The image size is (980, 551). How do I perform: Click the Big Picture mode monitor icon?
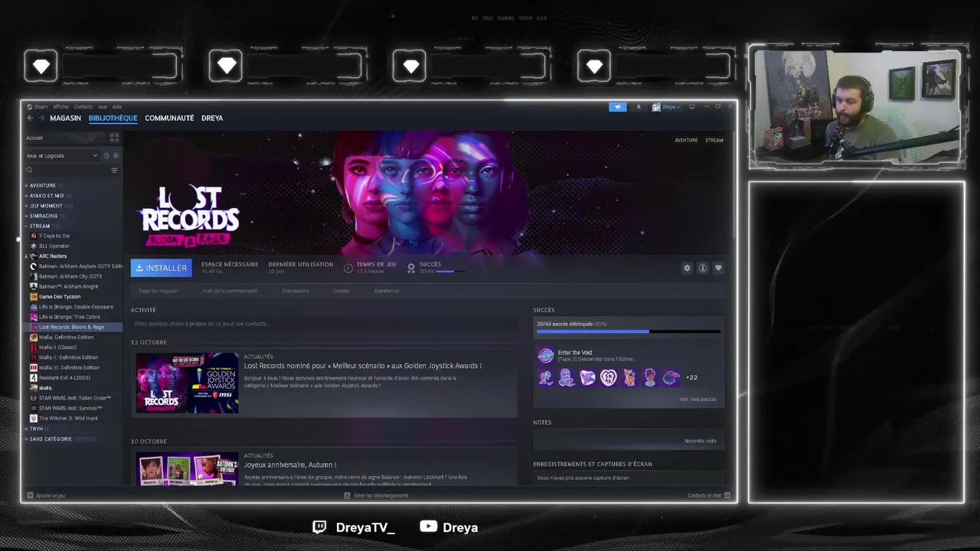(692, 107)
